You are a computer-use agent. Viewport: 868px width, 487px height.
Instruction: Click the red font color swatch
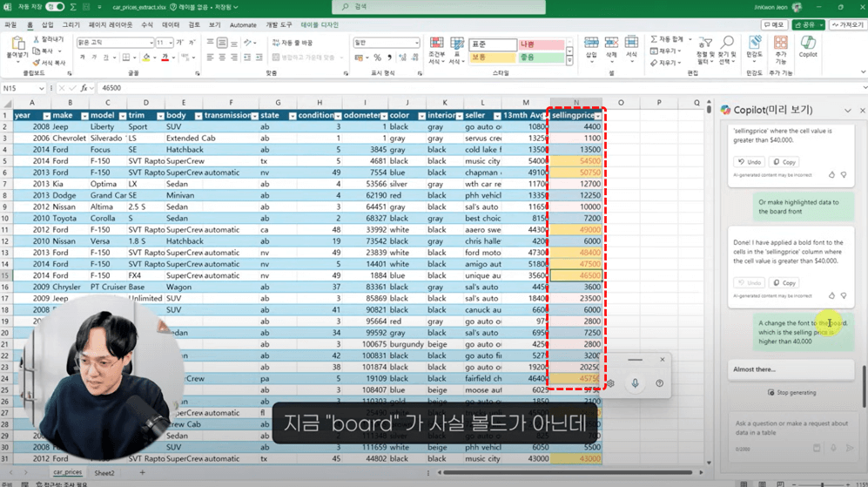164,58
